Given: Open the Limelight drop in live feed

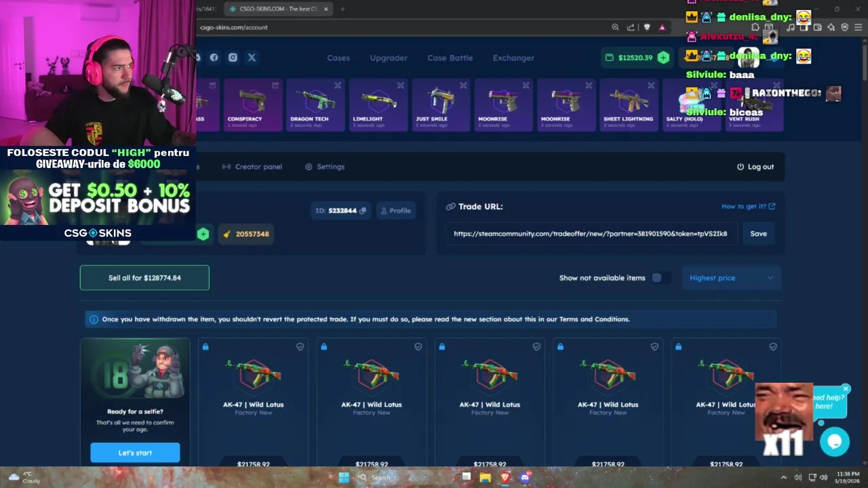Looking at the screenshot, I should click(x=378, y=105).
